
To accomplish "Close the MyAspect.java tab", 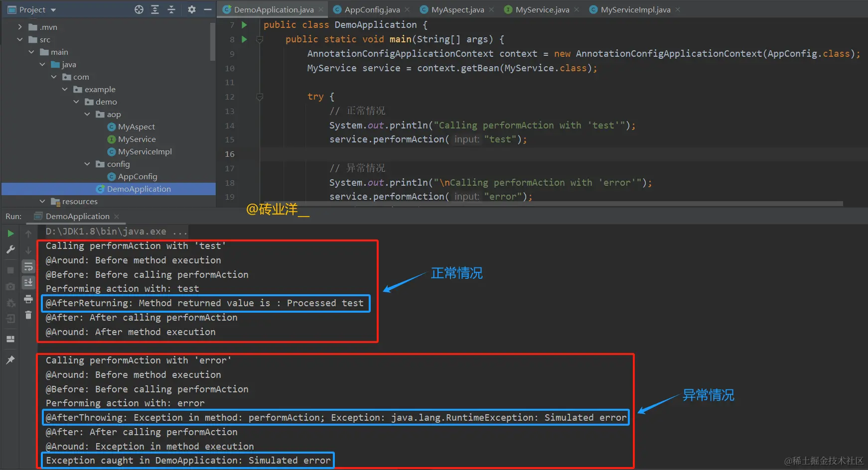I will pyautogui.click(x=492, y=9).
